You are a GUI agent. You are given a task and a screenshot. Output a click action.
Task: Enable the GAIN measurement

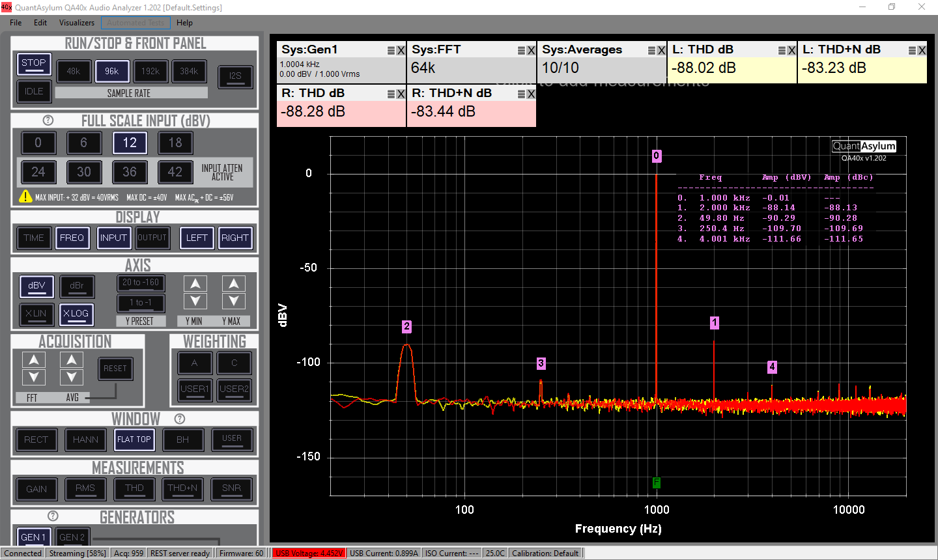(x=36, y=488)
